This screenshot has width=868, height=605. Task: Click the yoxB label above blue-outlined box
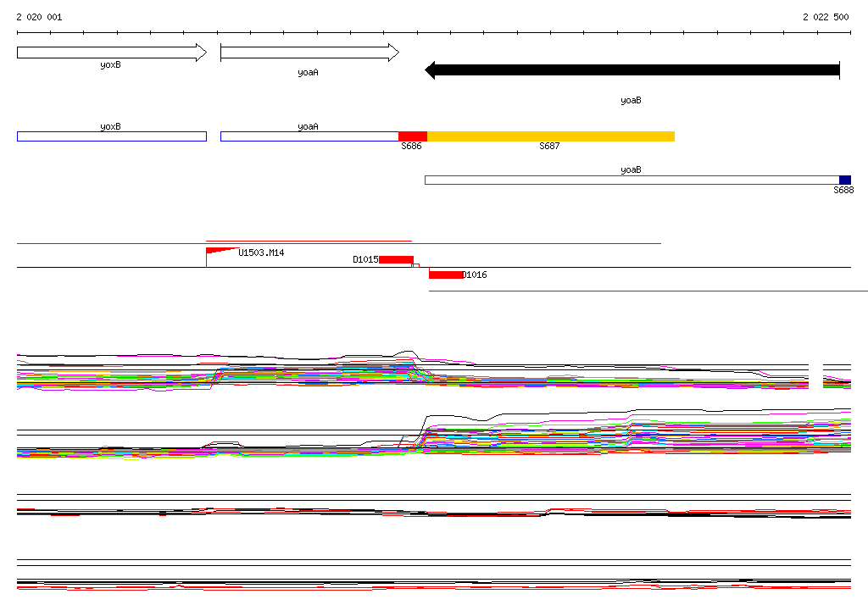pyautogui.click(x=111, y=127)
